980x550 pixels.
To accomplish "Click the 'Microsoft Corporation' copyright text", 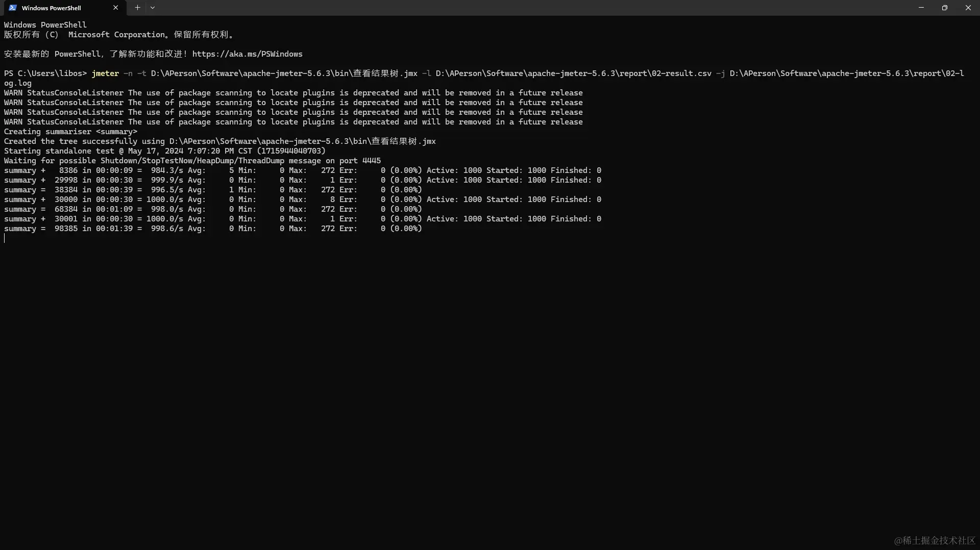I will (117, 35).
